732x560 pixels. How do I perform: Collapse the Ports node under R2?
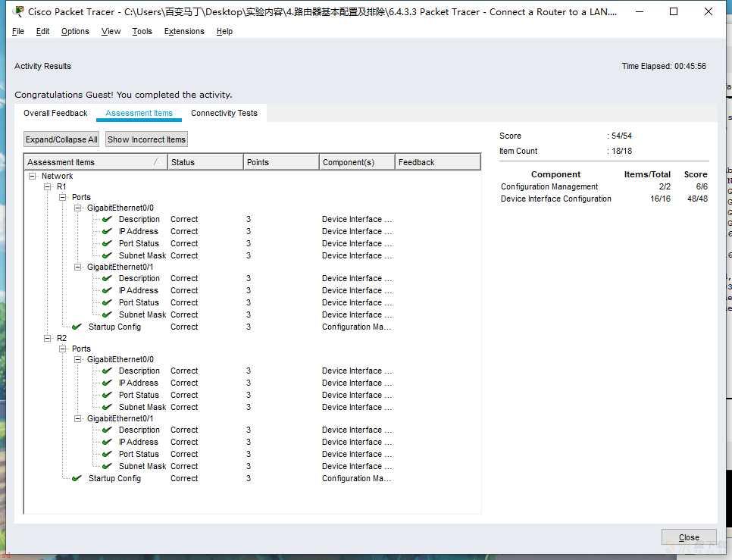pos(63,349)
